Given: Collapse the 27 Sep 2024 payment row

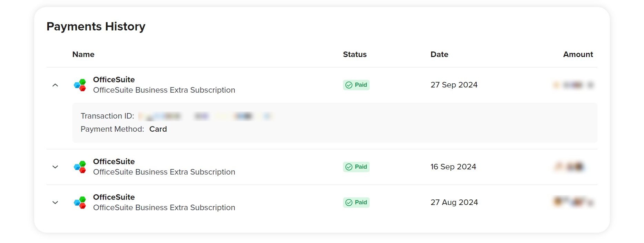Looking at the screenshot, I should (55, 85).
